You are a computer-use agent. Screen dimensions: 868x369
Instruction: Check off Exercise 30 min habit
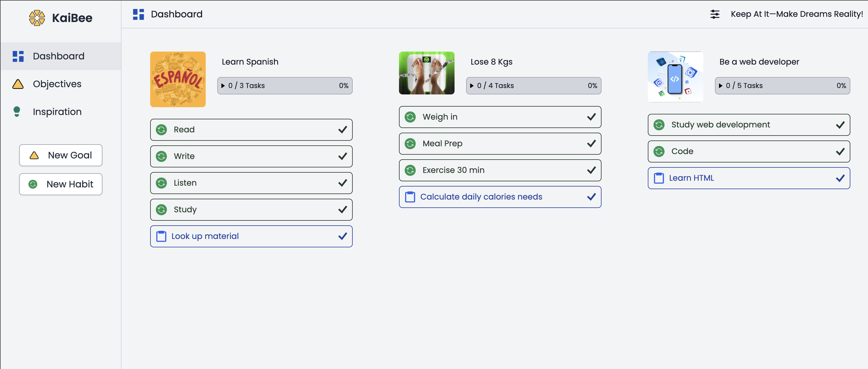591,170
